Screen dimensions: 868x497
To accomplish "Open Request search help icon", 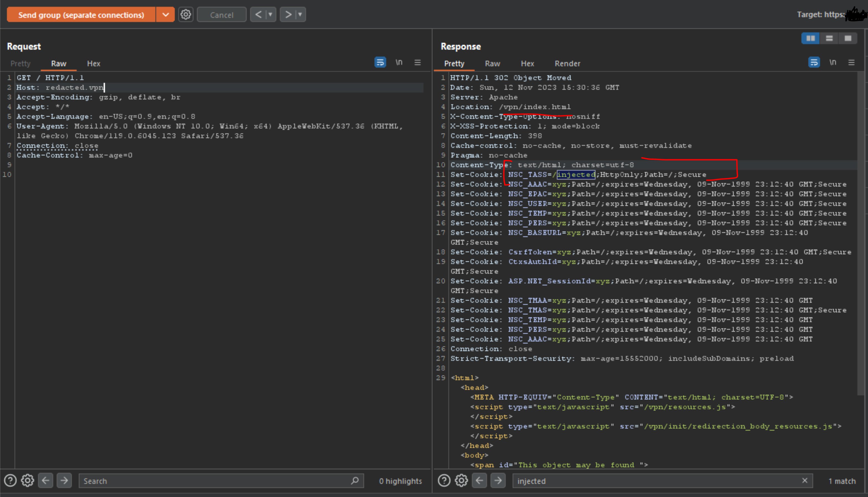I will click(10, 481).
